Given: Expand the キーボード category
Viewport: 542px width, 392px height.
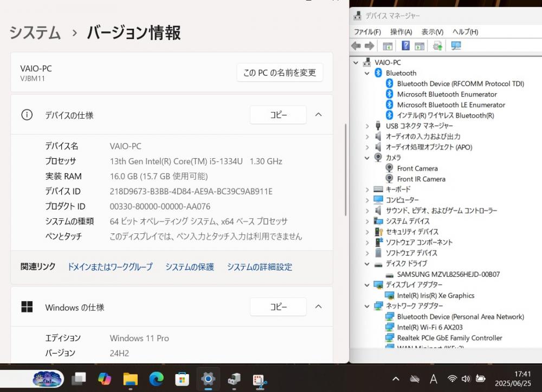Looking at the screenshot, I should click(367, 190).
